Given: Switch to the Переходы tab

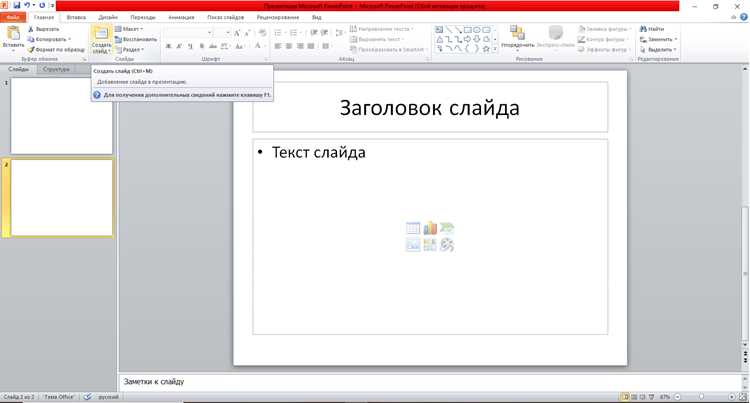Looking at the screenshot, I should (143, 17).
